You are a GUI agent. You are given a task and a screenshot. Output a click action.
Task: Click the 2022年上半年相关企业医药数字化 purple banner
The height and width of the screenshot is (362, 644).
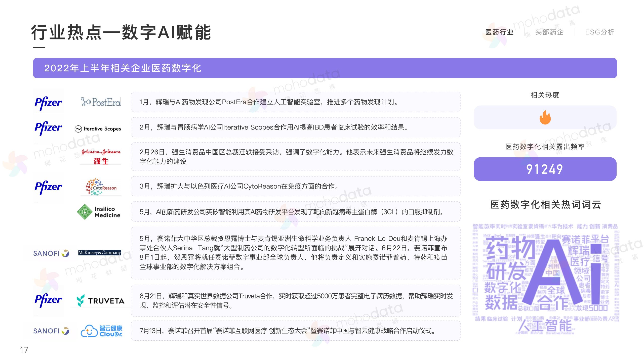(x=325, y=68)
